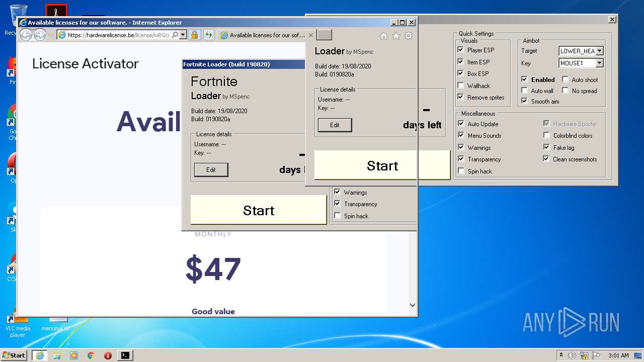
Task: Close the 'Available licenses for our sof…' tab
Action: point(310,35)
